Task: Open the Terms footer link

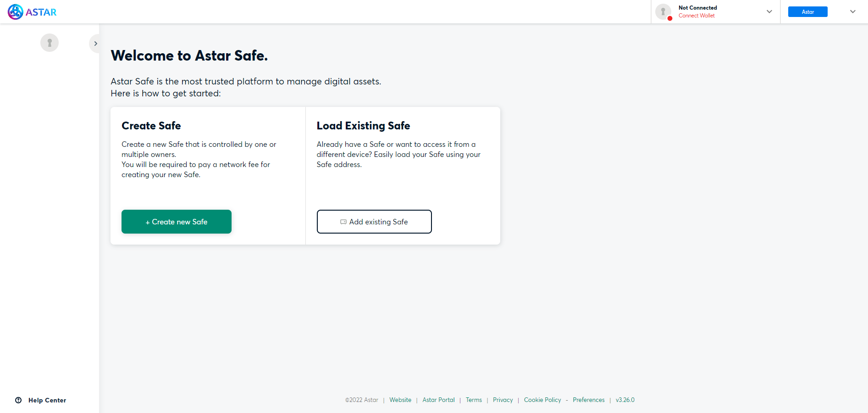Action: click(x=474, y=400)
